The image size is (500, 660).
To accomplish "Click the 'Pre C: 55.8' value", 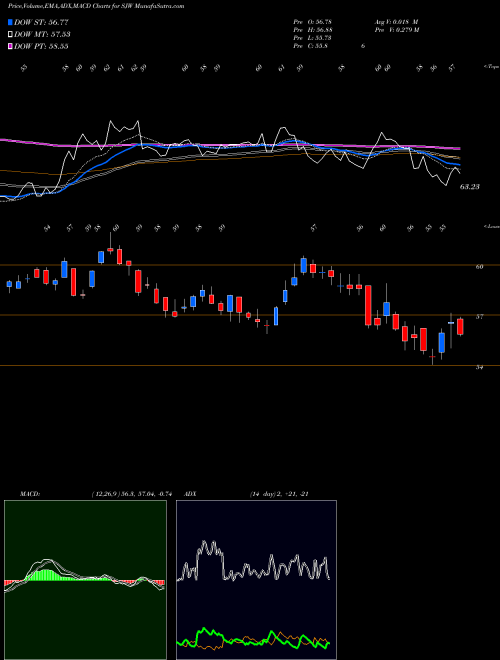I will point(311,46).
